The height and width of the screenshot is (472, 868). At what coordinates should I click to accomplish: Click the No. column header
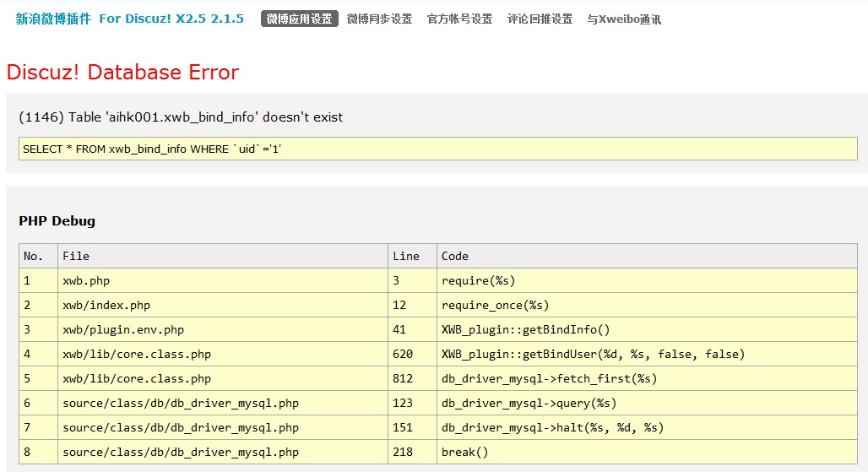[38, 256]
